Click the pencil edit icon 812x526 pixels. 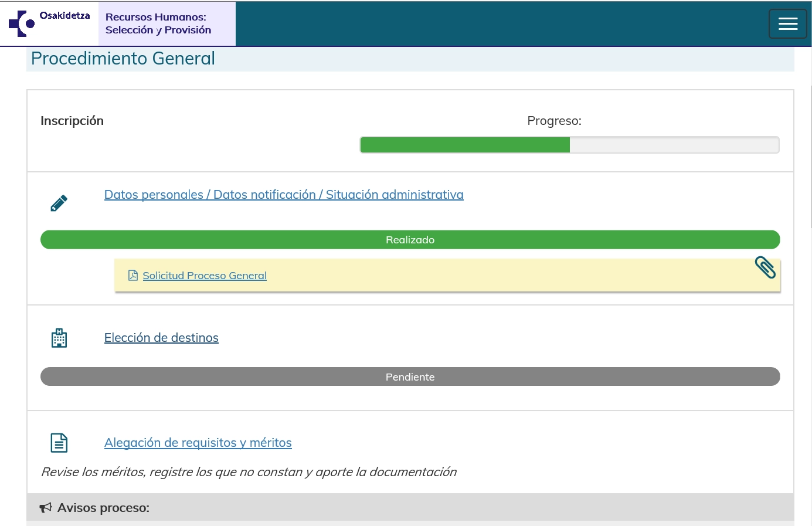pos(59,203)
